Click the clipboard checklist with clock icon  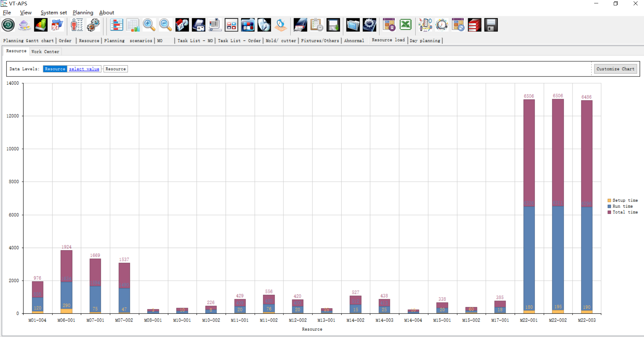[x=316, y=25]
